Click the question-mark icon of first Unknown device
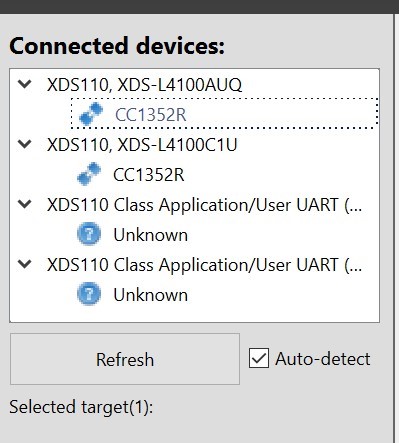This screenshot has width=399, height=443. click(x=89, y=234)
